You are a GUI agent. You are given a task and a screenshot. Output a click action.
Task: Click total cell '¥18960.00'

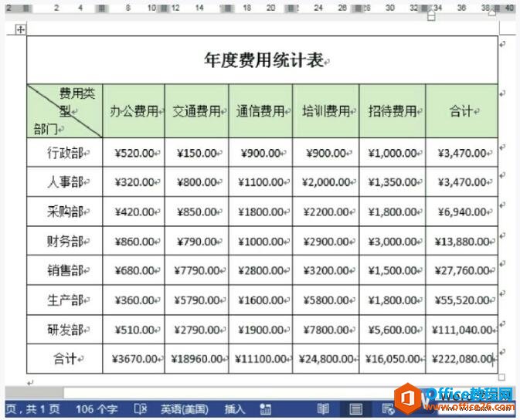coord(197,359)
